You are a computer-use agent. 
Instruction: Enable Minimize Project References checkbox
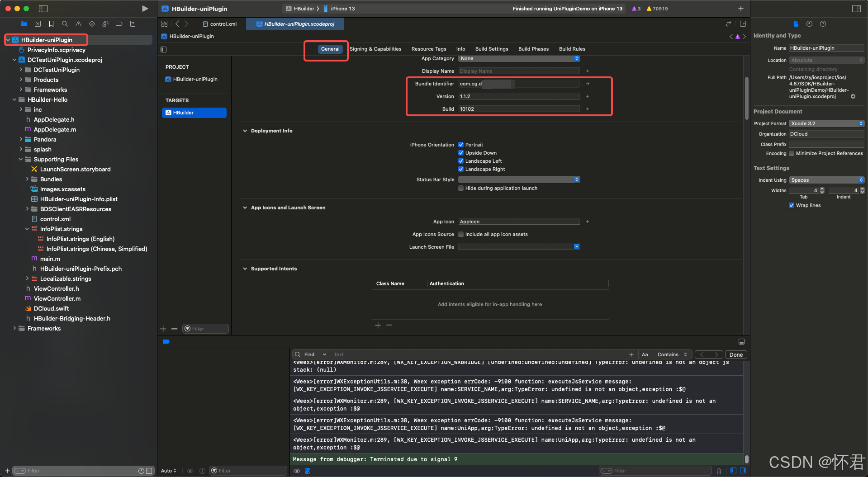click(792, 153)
